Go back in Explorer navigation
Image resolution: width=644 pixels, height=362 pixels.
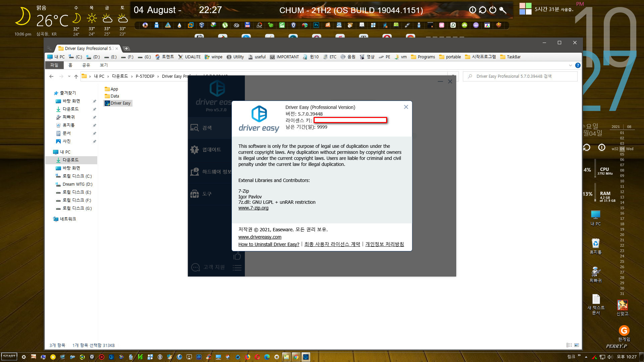(51, 76)
